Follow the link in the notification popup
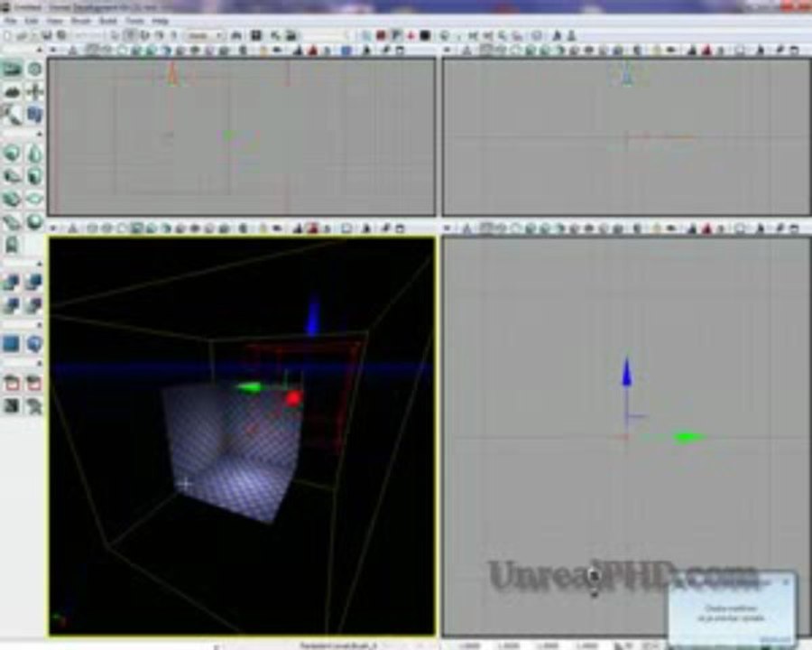Viewport: 812px width, 650px height. [x=775, y=638]
